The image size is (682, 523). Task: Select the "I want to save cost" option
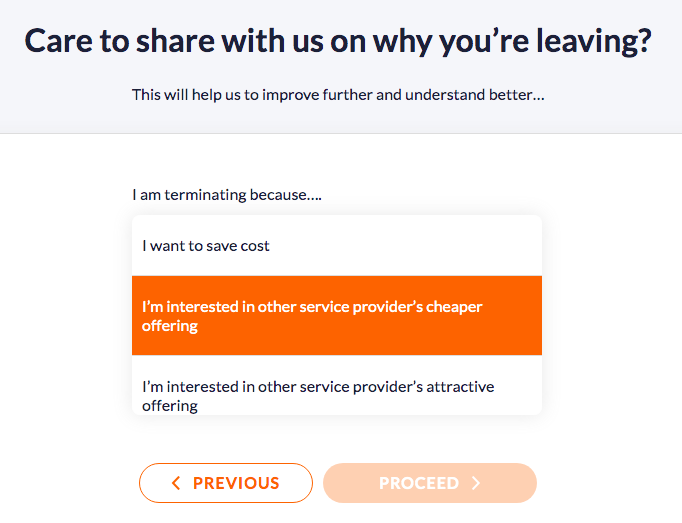coord(206,245)
